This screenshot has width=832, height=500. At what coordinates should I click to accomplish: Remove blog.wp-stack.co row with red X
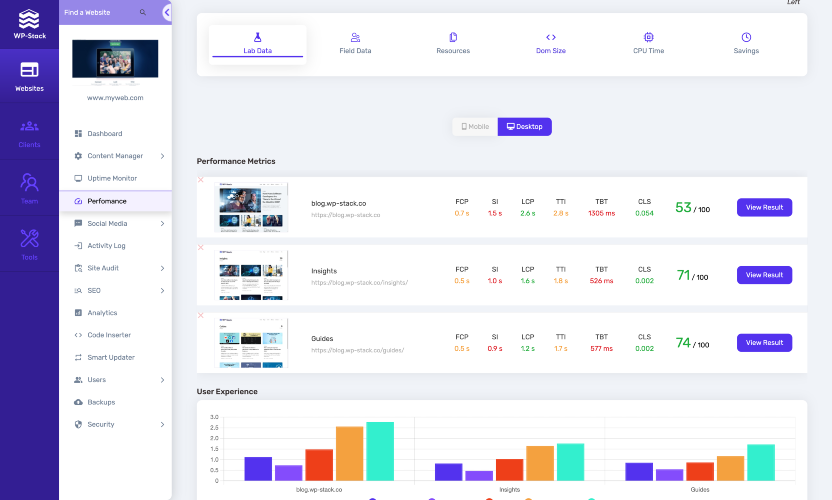pyautogui.click(x=201, y=180)
